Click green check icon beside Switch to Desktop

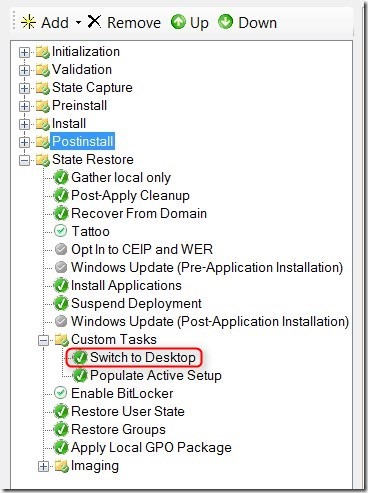pyautogui.click(x=80, y=358)
